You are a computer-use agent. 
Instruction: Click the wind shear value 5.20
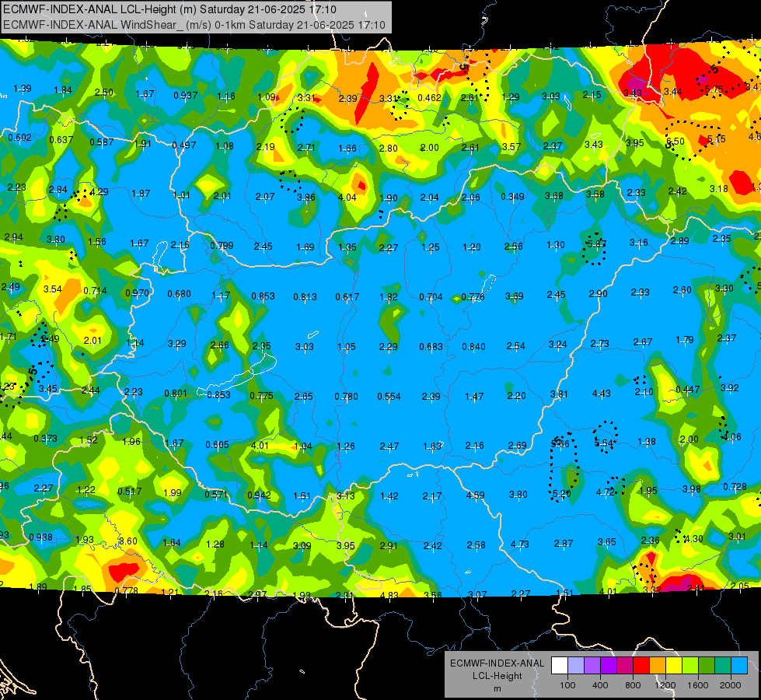coord(561,493)
